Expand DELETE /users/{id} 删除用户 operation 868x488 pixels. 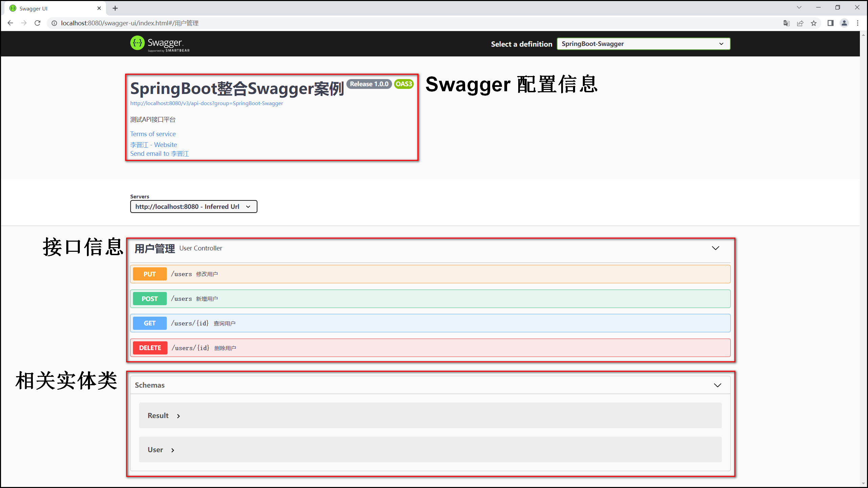[x=430, y=348]
